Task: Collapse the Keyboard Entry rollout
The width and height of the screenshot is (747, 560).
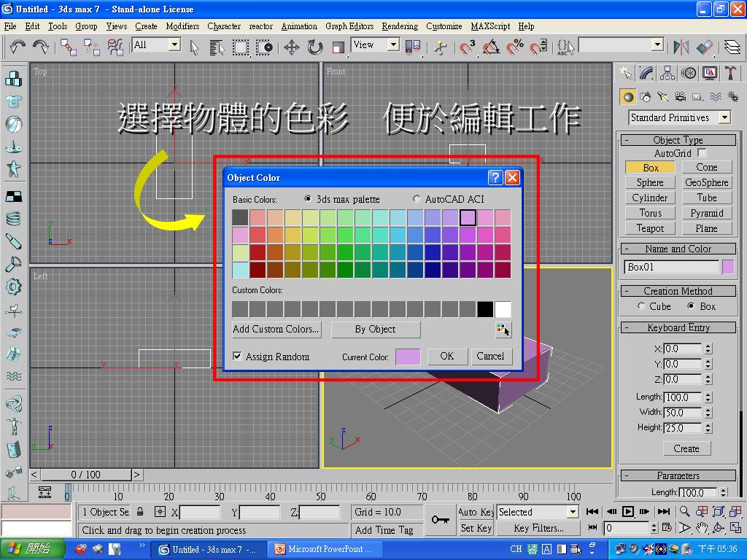Action: (678, 327)
